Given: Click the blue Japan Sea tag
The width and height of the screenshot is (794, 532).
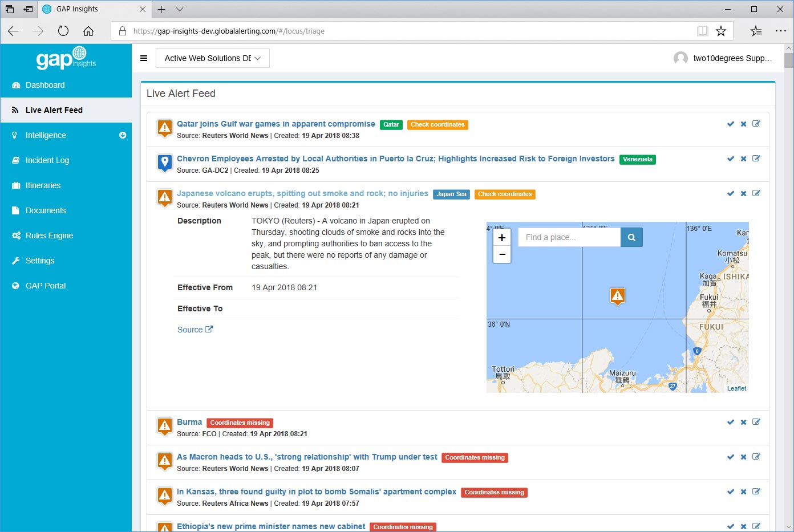Looking at the screenshot, I should [451, 194].
